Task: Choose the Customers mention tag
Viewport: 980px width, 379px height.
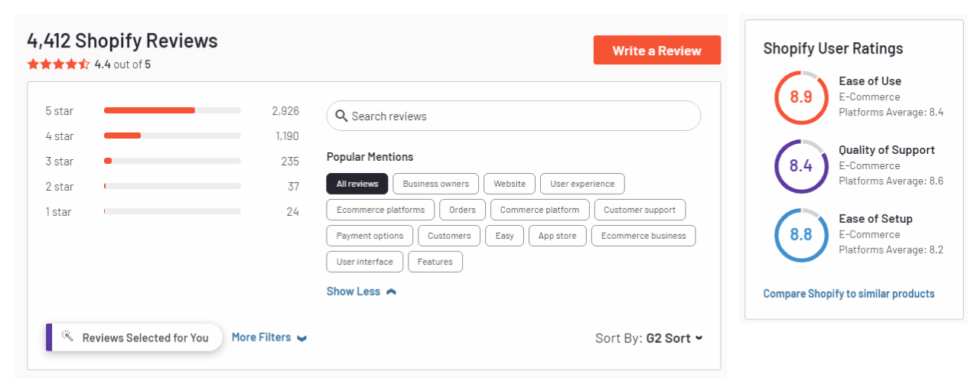Action: point(449,236)
